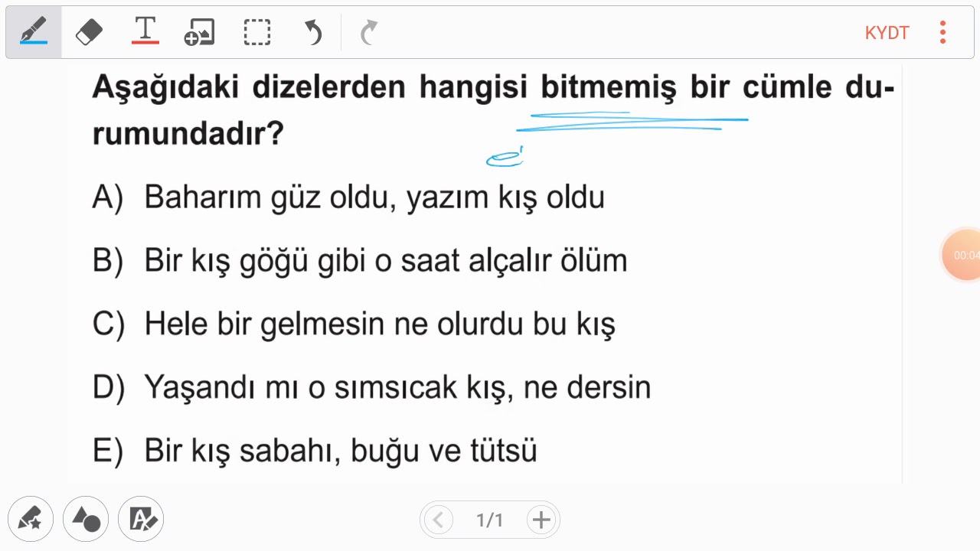Tap the blue underline under 'bitmemiş bir cümle'
The height and width of the screenshot is (551, 980).
tap(632, 121)
